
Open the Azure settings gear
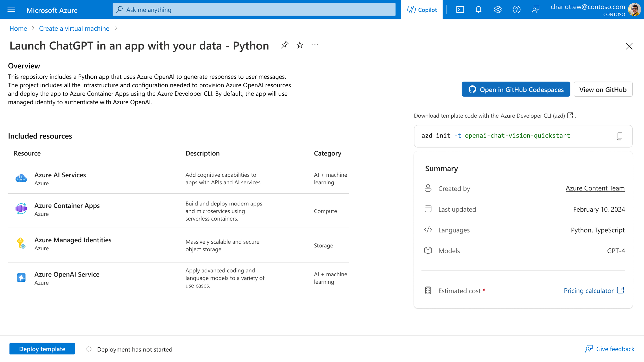(498, 10)
